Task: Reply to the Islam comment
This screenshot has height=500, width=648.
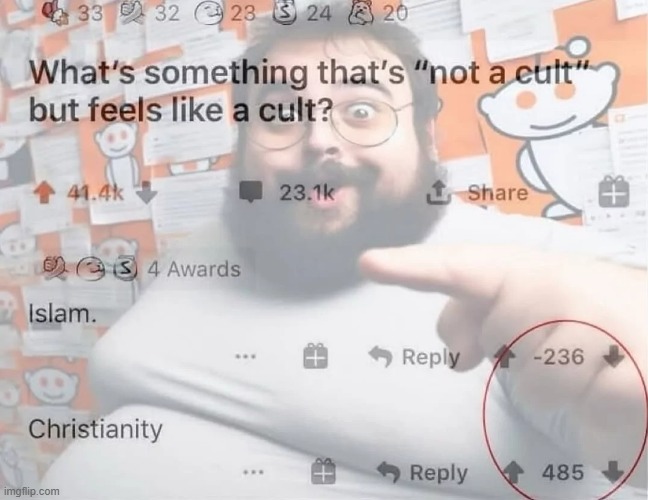Action: 414,357
